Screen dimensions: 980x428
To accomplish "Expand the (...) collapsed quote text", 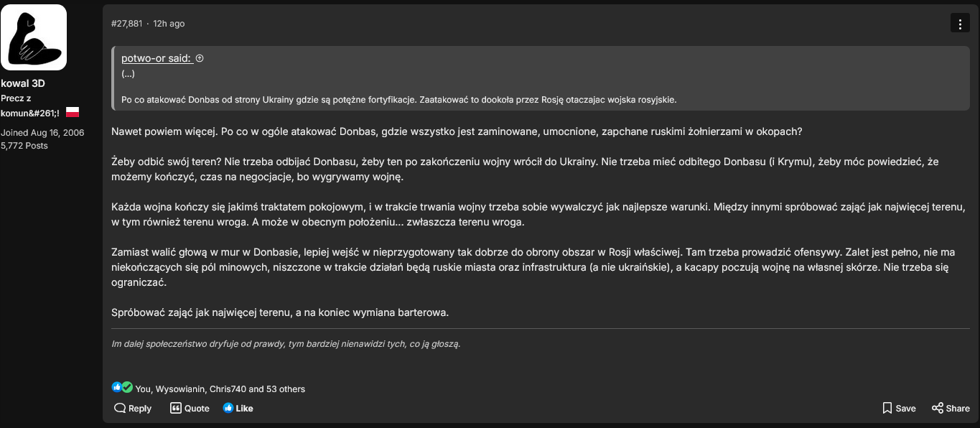I will click(x=128, y=73).
